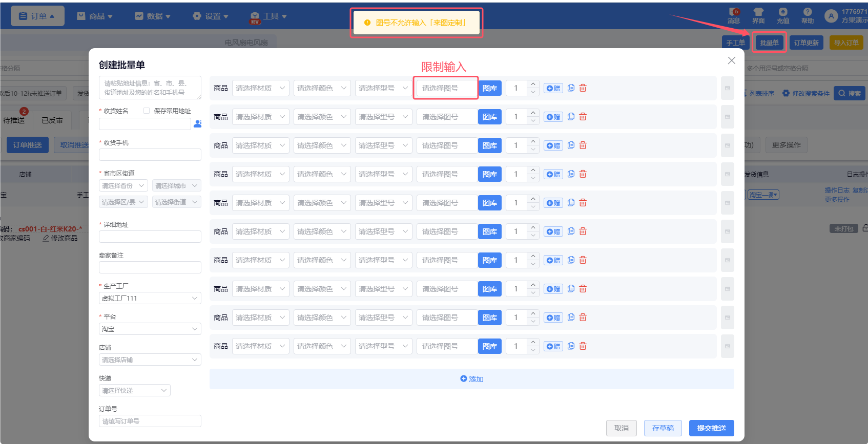
Task: Click 请选择图号 input in first 商品 row
Action: [x=447, y=88]
